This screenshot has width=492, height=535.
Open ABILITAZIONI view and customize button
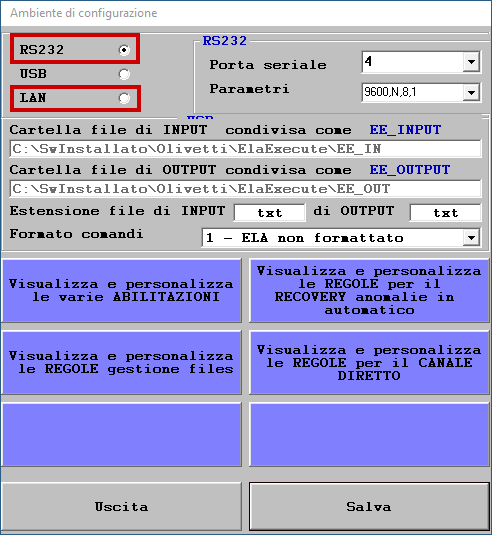[x=121, y=290]
